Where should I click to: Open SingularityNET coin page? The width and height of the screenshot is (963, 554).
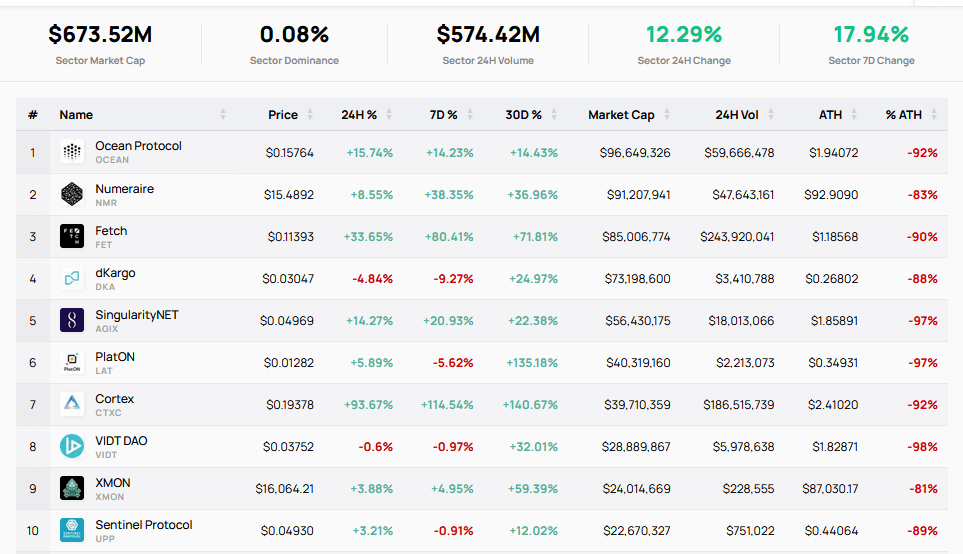[136, 315]
